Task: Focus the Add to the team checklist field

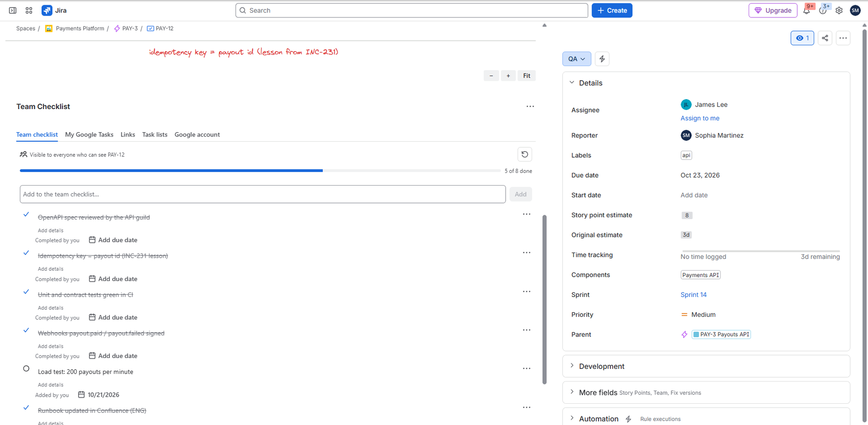Action: (x=263, y=194)
